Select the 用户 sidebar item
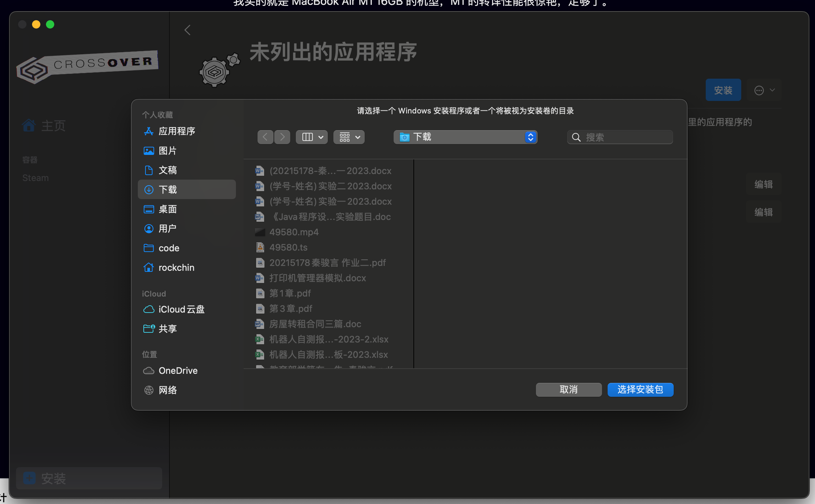 pyautogui.click(x=168, y=229)
